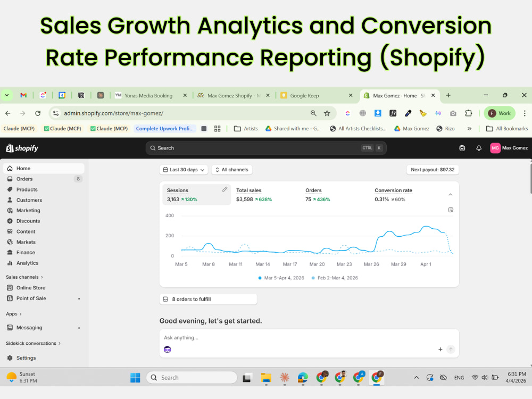Click the Point of Sale icon
Screen dimensions: 532x399
click(x=10, y=298)
